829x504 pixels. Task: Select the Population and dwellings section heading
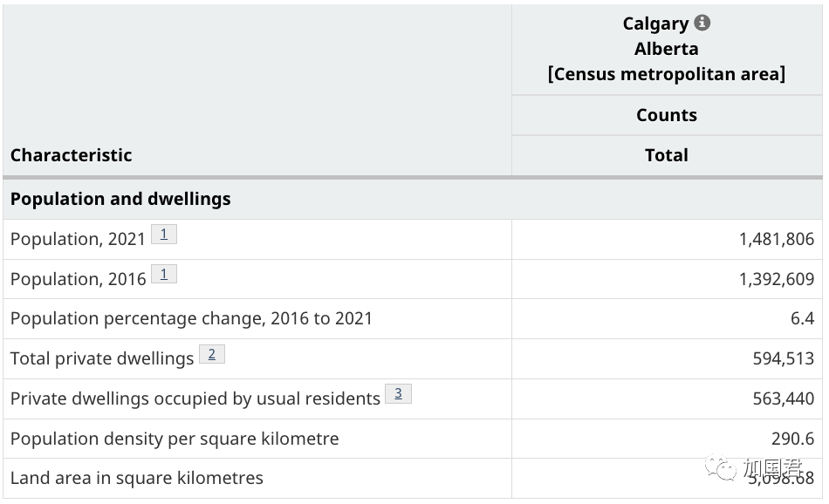tap(120, 199)
